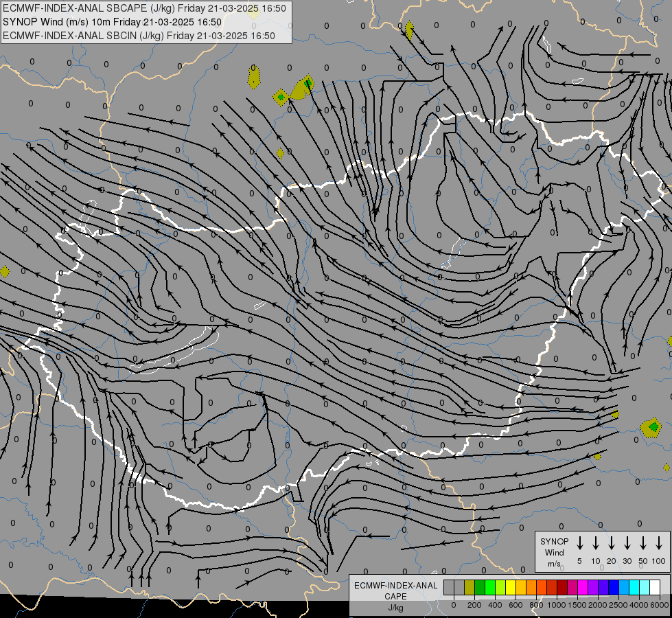This screenshot has height=618, width=672.
Task: Click the '6000' label in the CAPE legend
Action: coord(660,605)
